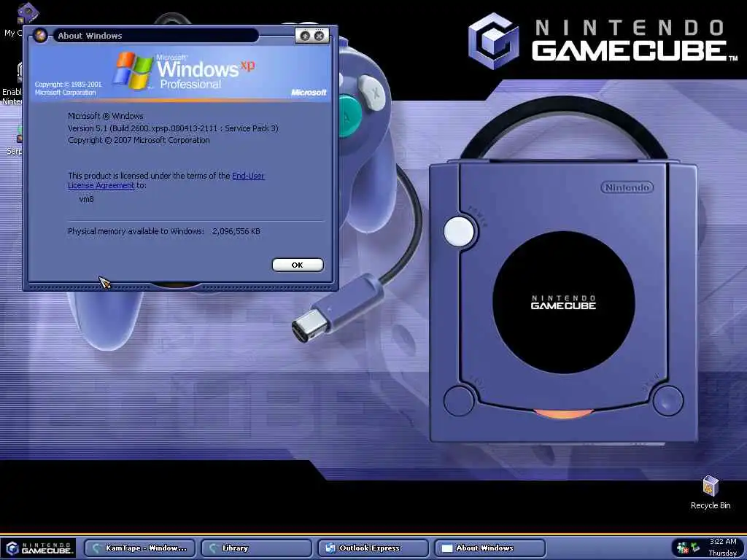Screen dimensions: 747x560
Task: Click Copyright 2007 Microsoft Corporation text
Action: click(x=139, y=140)
